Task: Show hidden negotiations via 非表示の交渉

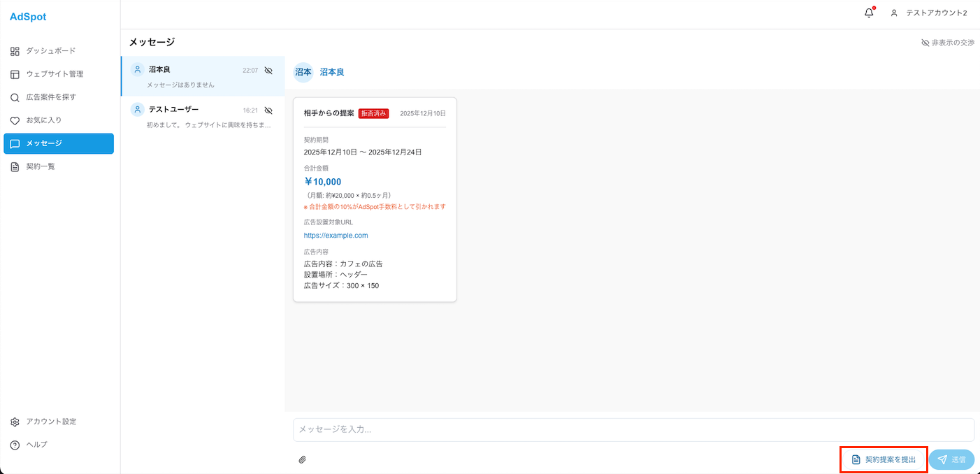Action: pyautogui.click(x=947, y=43)
